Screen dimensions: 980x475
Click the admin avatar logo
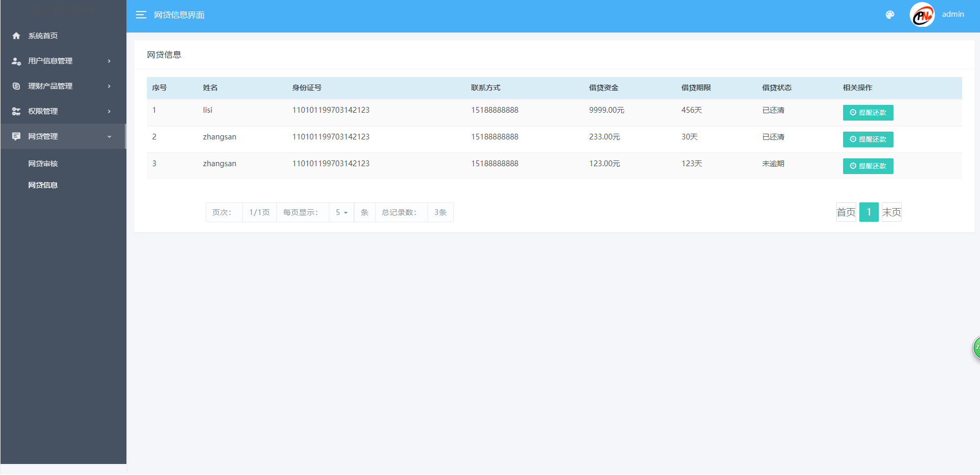[x=922, y=15]
